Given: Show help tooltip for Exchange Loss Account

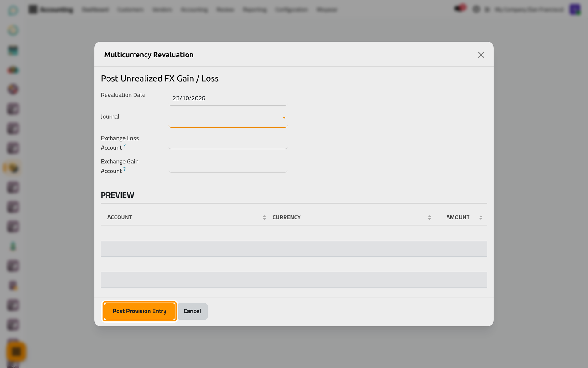Looking at the screenshot, I should pyautogui.click(x=124, y=146).
